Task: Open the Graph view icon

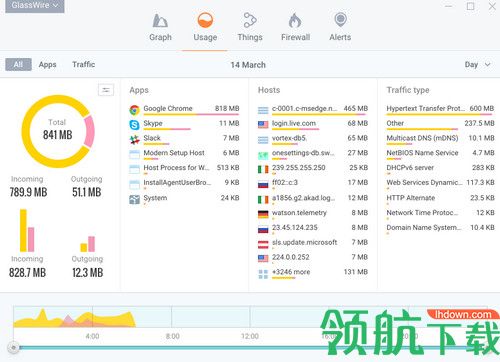Action: (160, 21)
